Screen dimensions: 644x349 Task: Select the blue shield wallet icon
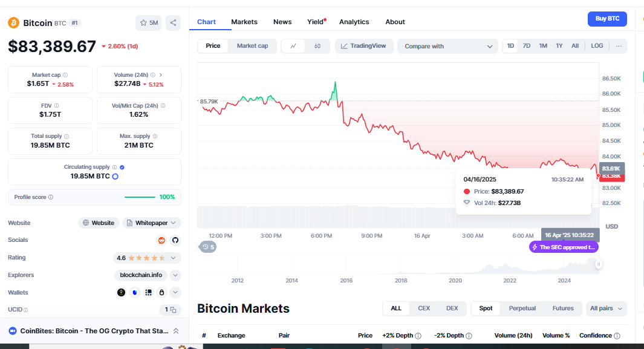[x=135, y=292]
